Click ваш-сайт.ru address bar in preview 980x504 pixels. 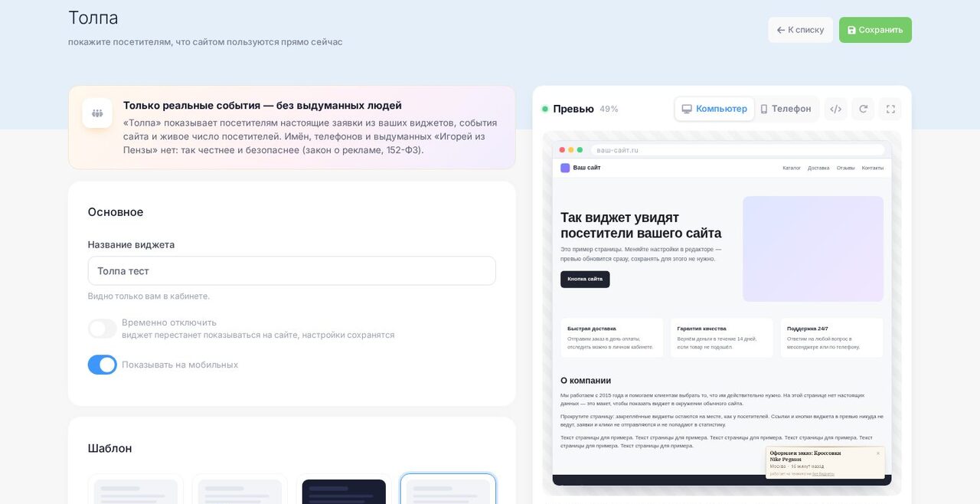[737, 150]
